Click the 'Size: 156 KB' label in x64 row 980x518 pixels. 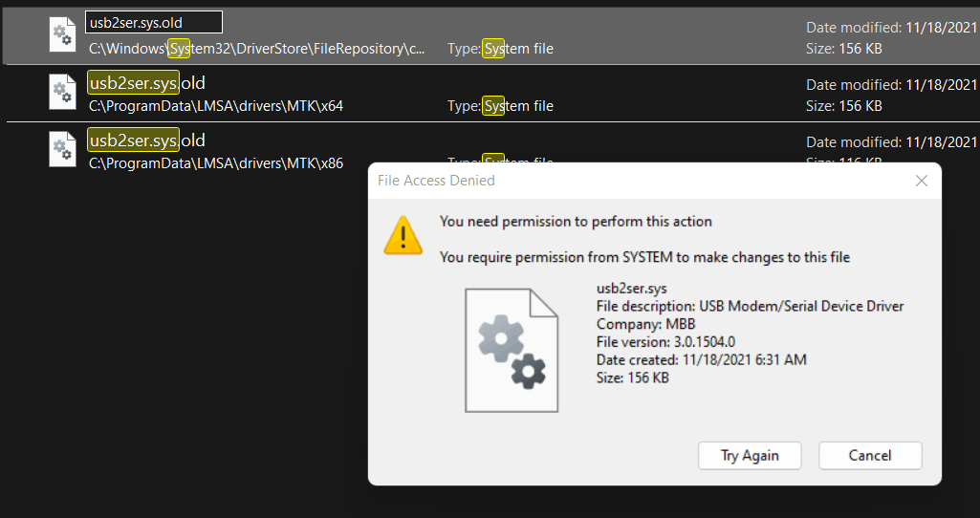[843, 106]
